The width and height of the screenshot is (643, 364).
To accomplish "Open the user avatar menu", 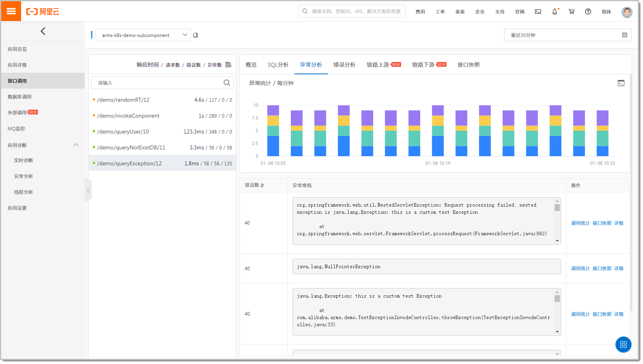I will pos(627,12).
